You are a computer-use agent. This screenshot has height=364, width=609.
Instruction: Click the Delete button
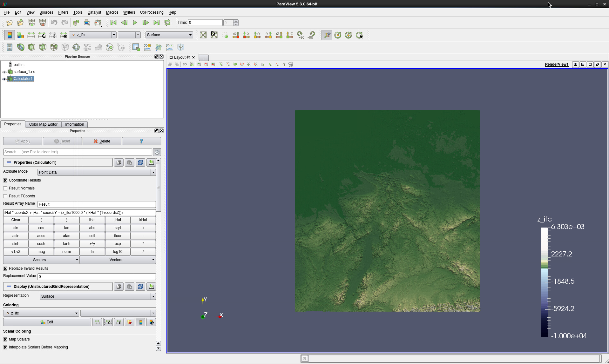point(102,141)
